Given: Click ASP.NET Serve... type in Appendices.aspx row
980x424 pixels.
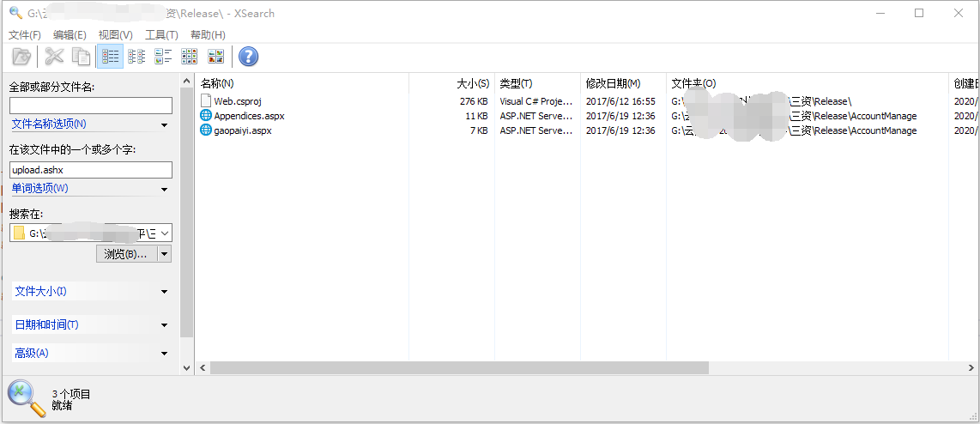Looking at the screenshot, I should pyautogui.click(x=536, y=116).
